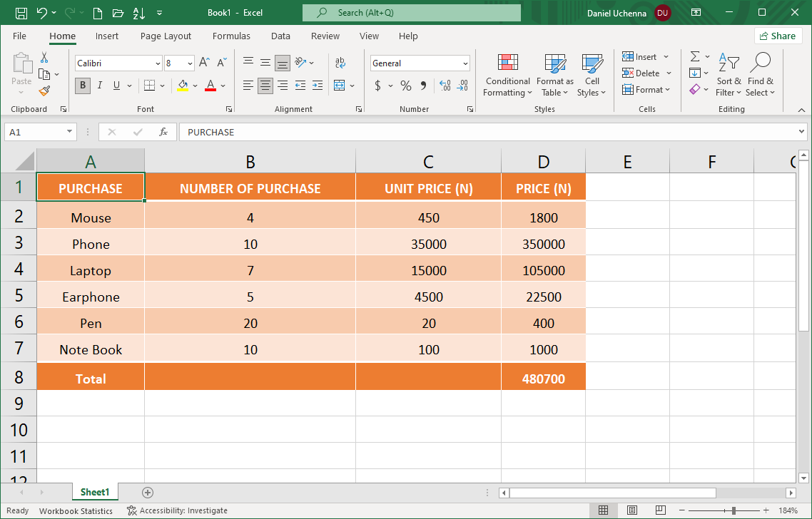The width and height of the screenshot is (812, 519).
Task: Apply italic formatting
Action: tap(99, 85)
